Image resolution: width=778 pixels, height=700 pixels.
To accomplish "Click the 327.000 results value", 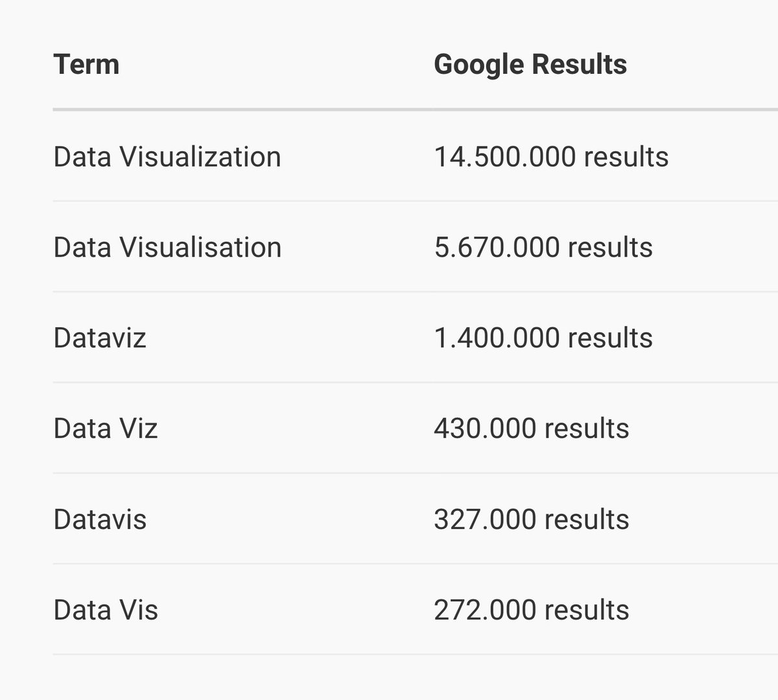I will 531,520.
